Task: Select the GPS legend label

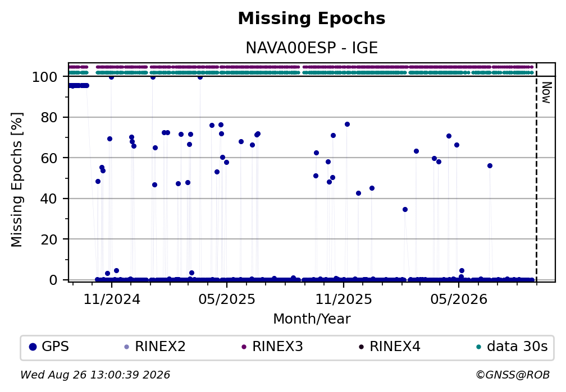Action: 55,347
